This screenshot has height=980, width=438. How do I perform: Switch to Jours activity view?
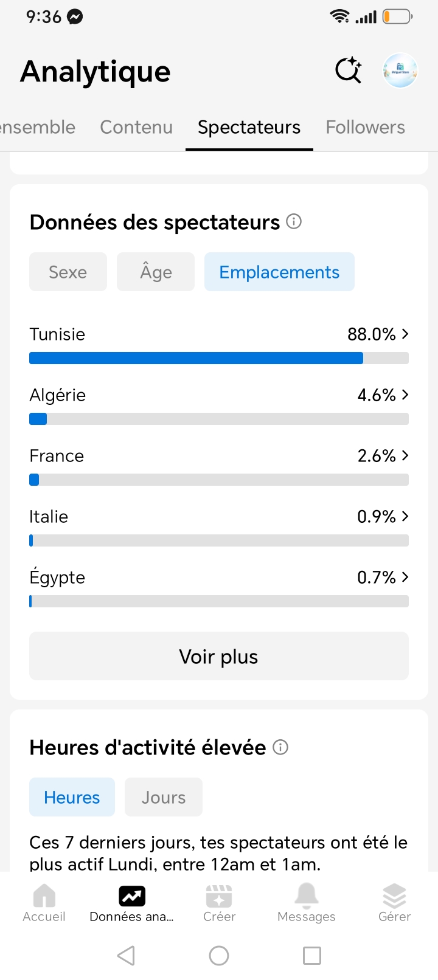pos(164,797)
